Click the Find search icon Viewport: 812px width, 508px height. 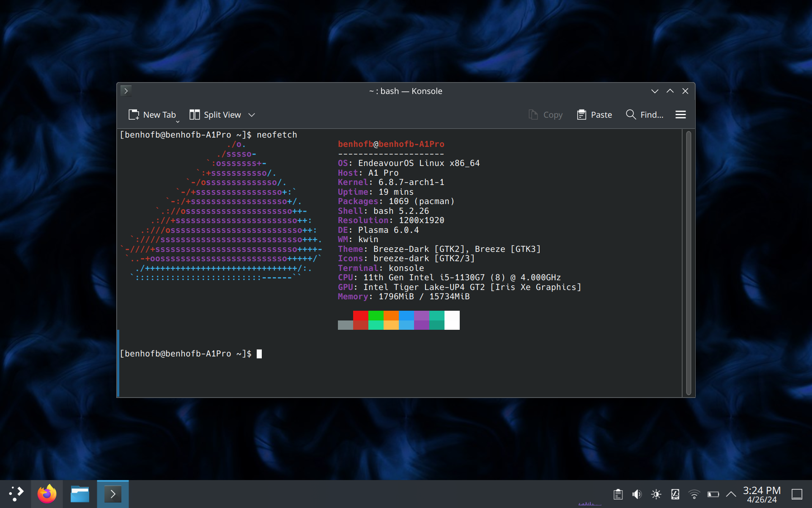pos(631,115)
